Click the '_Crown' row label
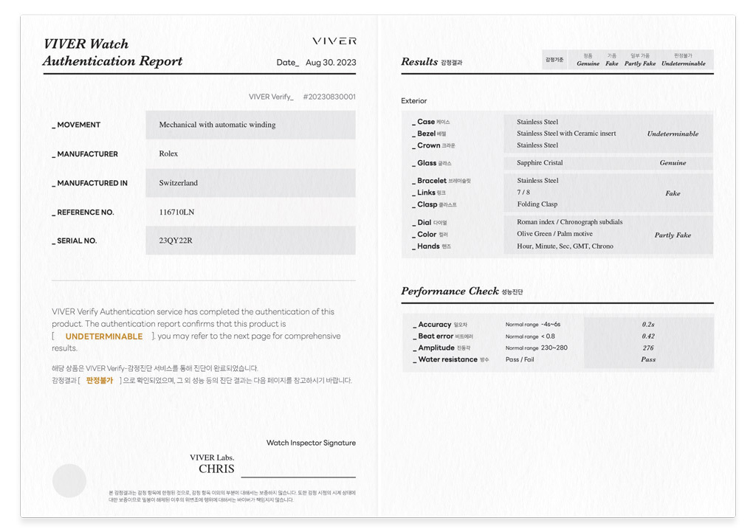 click(x=433, y=145)
